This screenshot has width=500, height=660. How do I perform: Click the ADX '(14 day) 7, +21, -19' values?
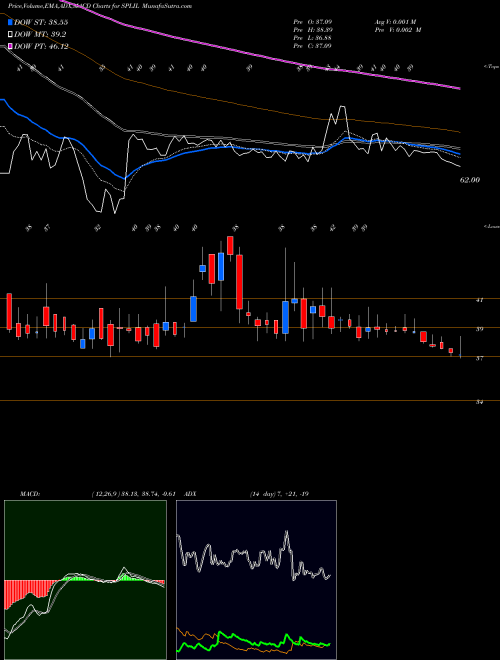[279, 494]
